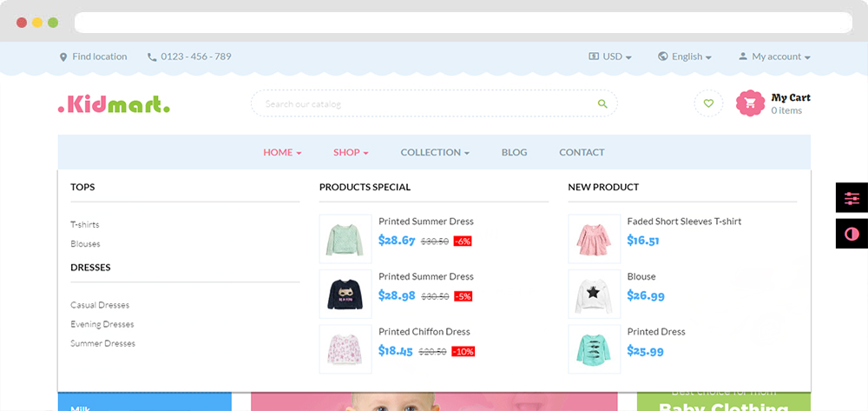Open the SHOP menu

351,152
